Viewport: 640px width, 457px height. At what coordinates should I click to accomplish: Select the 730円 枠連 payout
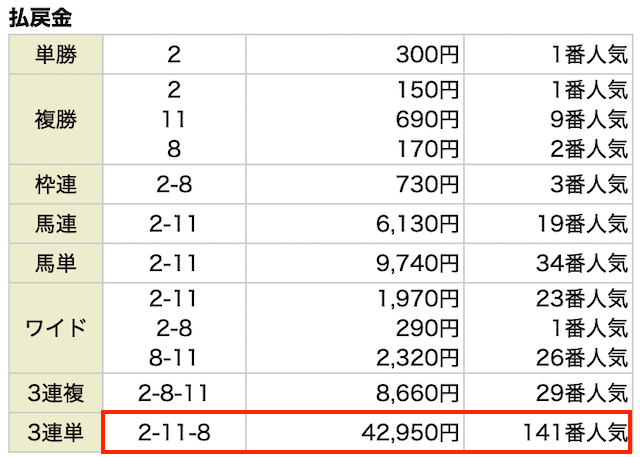click(427, 184)
